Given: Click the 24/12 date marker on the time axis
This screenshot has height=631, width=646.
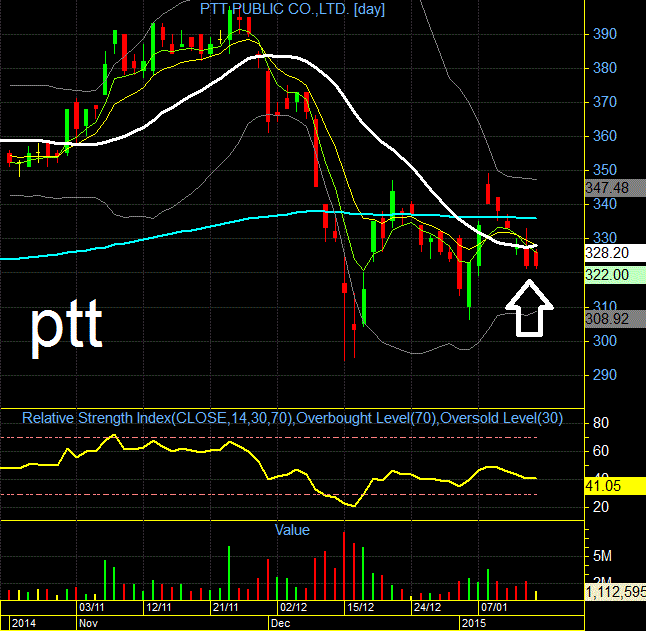Looking at the screenshot, I should (427, 607).
